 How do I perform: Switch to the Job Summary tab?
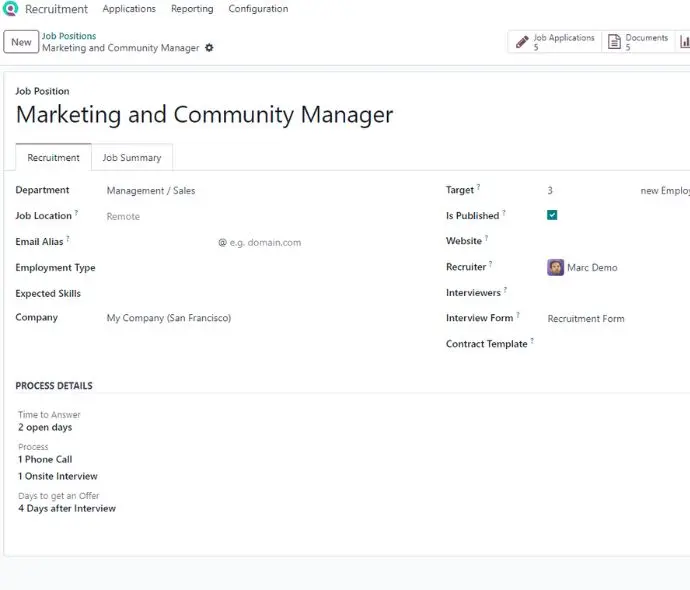132,158
